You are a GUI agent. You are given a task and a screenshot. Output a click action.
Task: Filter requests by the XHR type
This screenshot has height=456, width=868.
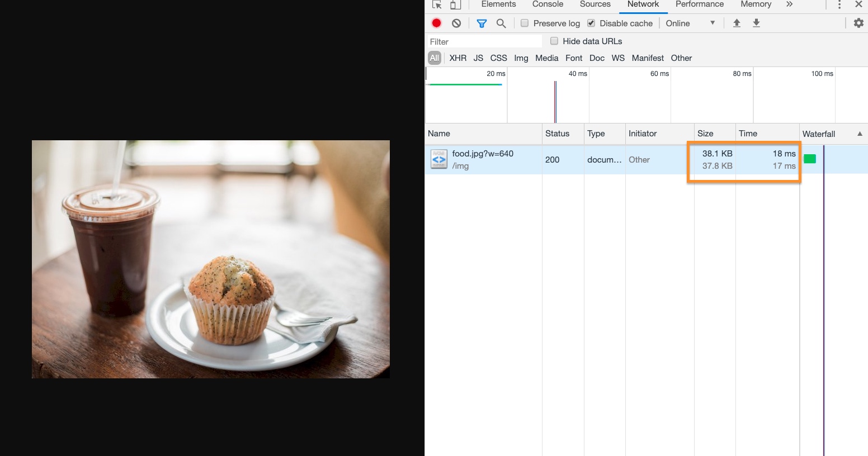click(457, 58)
